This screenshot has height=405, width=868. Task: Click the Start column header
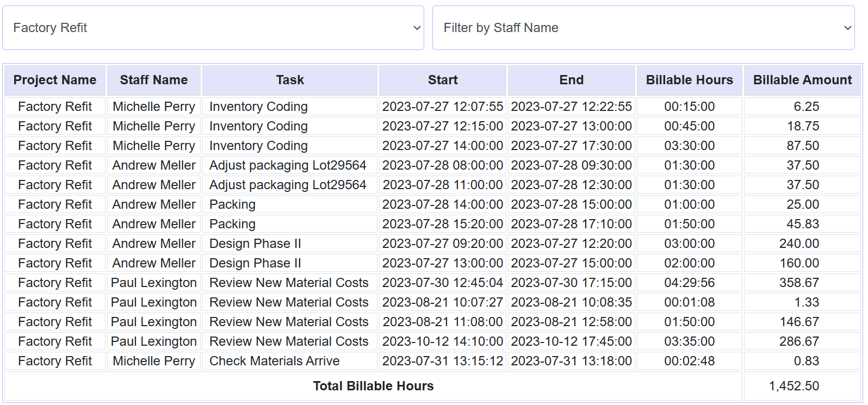pos(442,79)
